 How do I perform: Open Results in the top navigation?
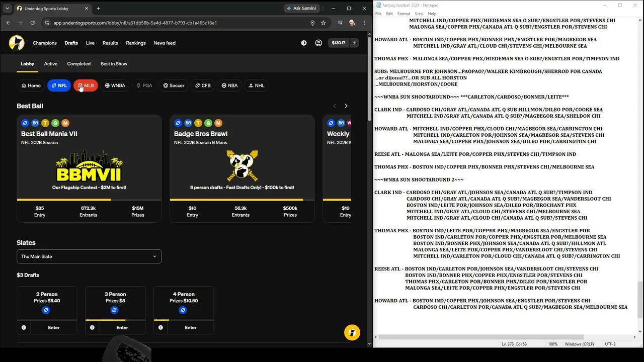[x=110, y=43]
